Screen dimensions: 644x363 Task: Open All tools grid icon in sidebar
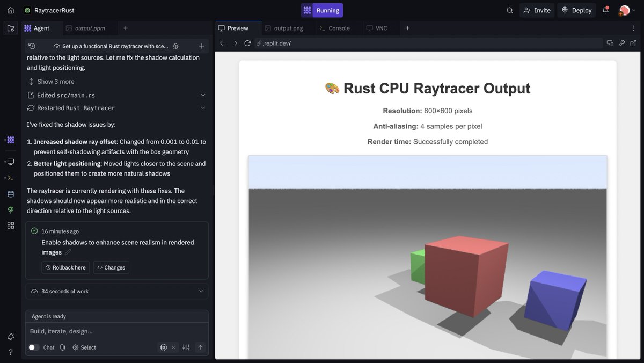(x=11, y=226)
